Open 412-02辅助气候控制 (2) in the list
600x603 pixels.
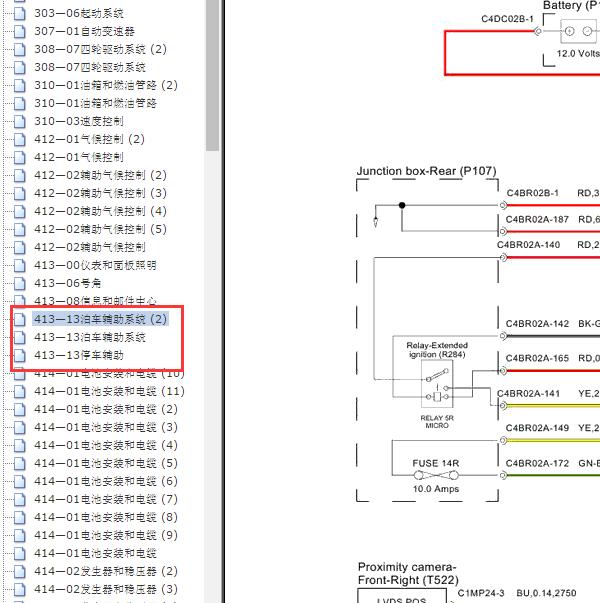(x=100, y=175)
